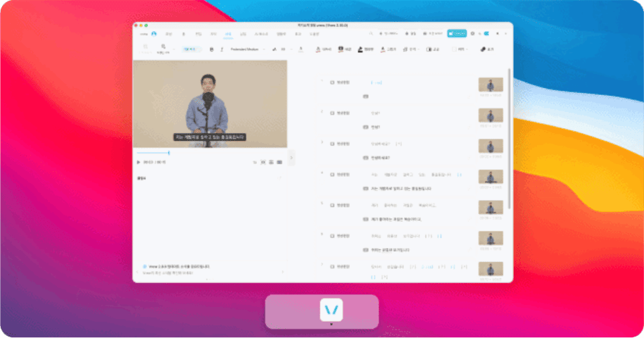The image size is (644, 338).
Task: Open the thumbnail of clip 2
Action: [491, 115]
